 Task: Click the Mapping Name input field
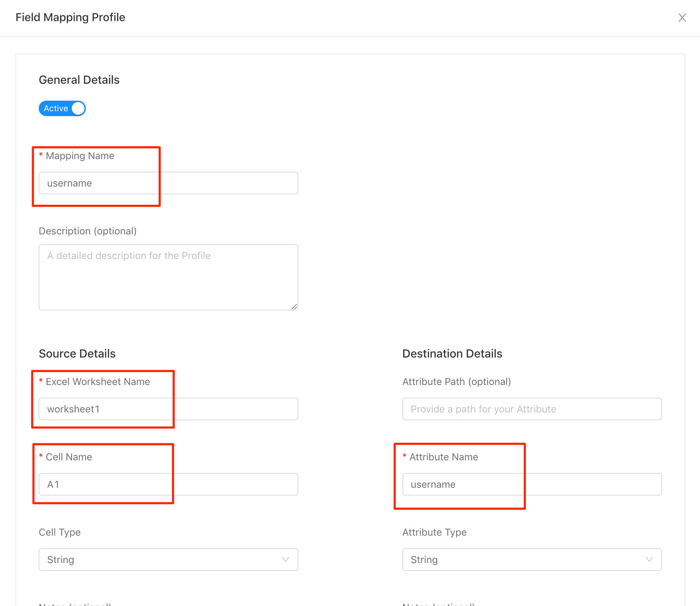click(x=168, y=183)
